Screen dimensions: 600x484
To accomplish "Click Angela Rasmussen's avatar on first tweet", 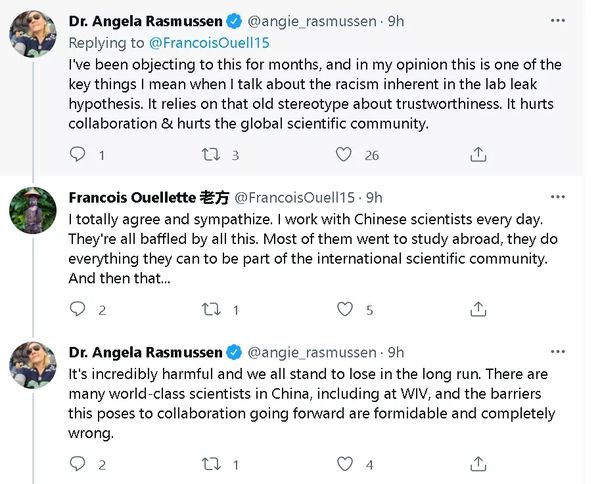I will [x=31, y=35].
